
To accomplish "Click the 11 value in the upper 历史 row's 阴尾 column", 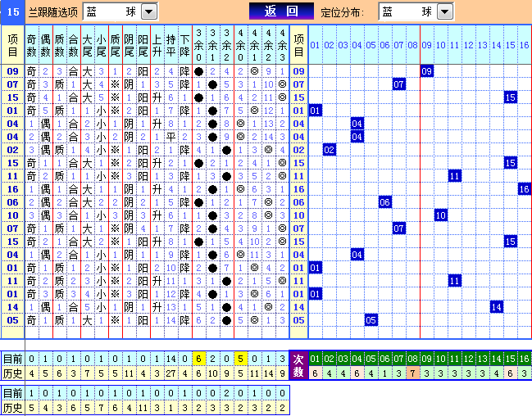I will [x=129, y=373].
